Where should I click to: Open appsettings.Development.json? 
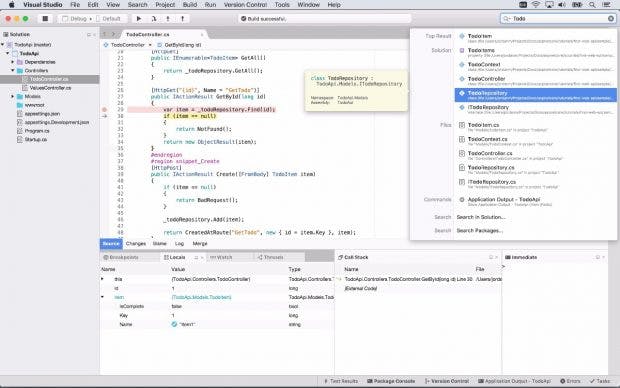click(x=57, y=123)
